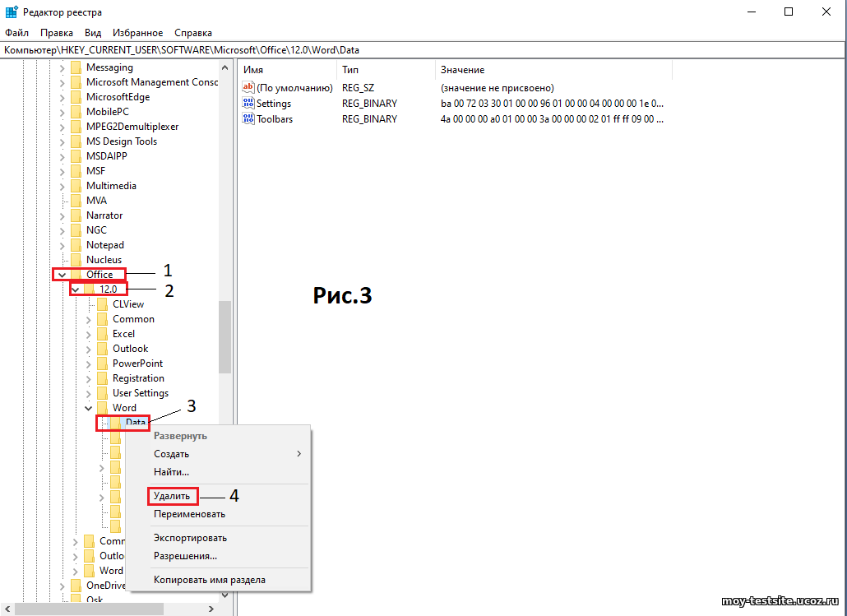847x616 pixels.
Task: Click the Значение column header
Action: (x=462, y=70)
